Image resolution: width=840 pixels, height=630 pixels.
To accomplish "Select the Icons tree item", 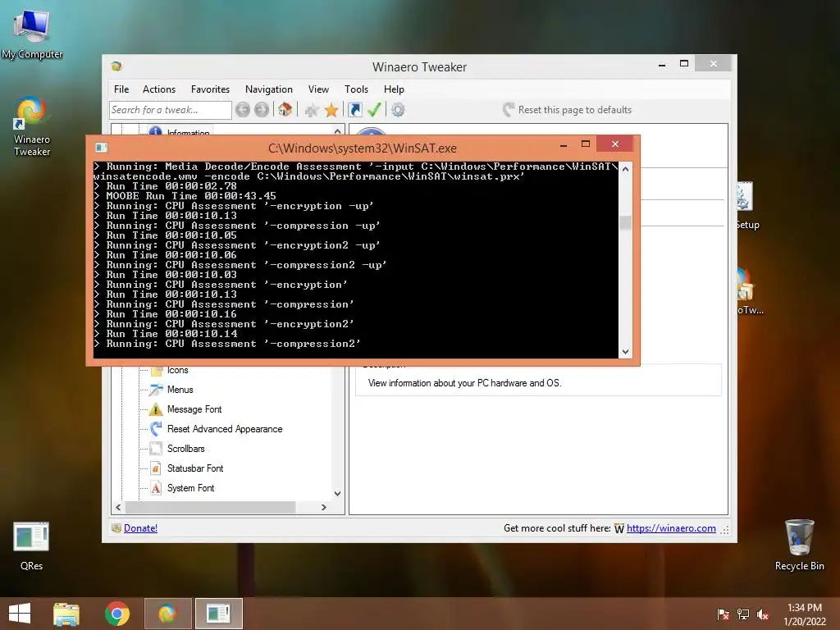I will pos(177,370).
